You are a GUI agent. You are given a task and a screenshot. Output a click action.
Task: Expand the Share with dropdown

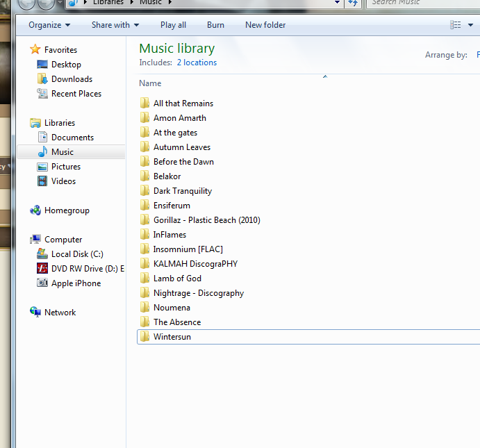[x=115, y=25]
